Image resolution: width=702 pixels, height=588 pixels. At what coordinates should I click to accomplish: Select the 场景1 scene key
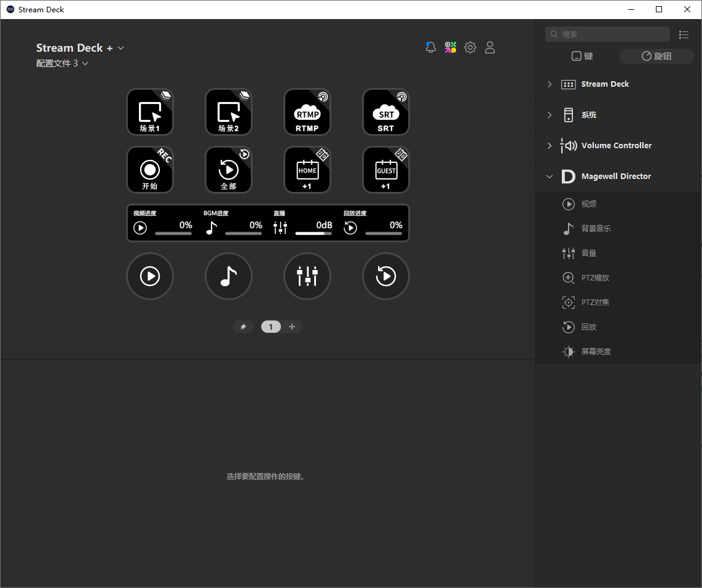click(150, 112)
